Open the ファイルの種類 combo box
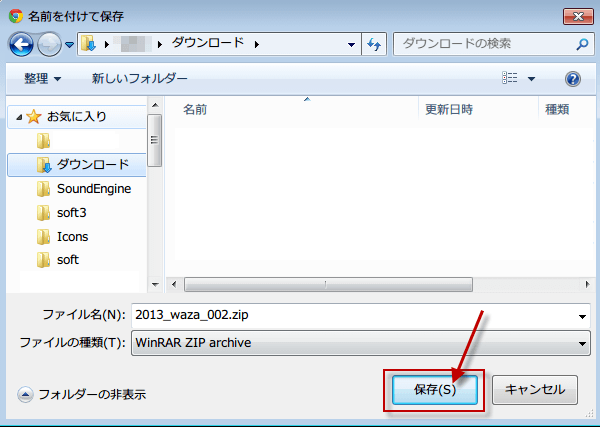 [x=361, y=343]
